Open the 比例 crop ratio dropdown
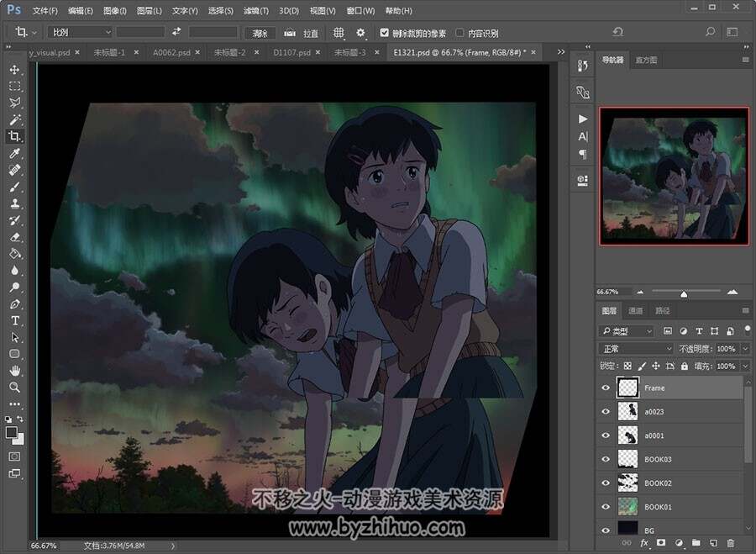756x554 pixels. tap(80, 32)
